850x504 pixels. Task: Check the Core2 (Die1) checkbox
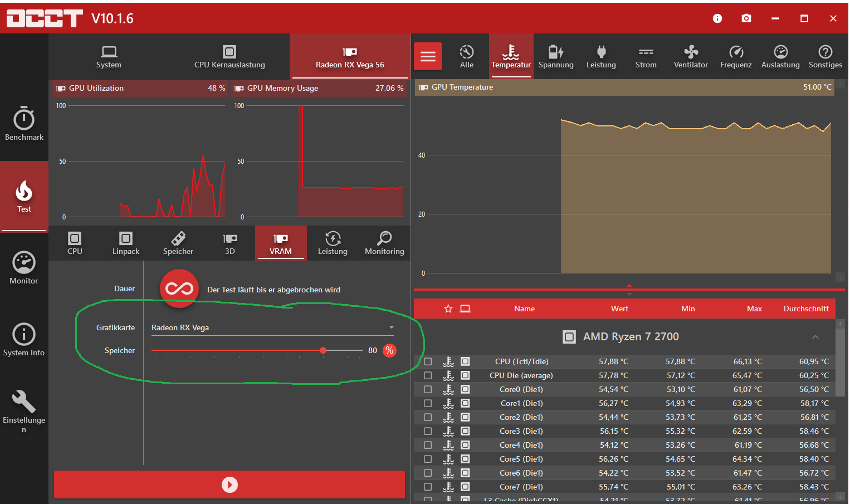click(428, 417)
